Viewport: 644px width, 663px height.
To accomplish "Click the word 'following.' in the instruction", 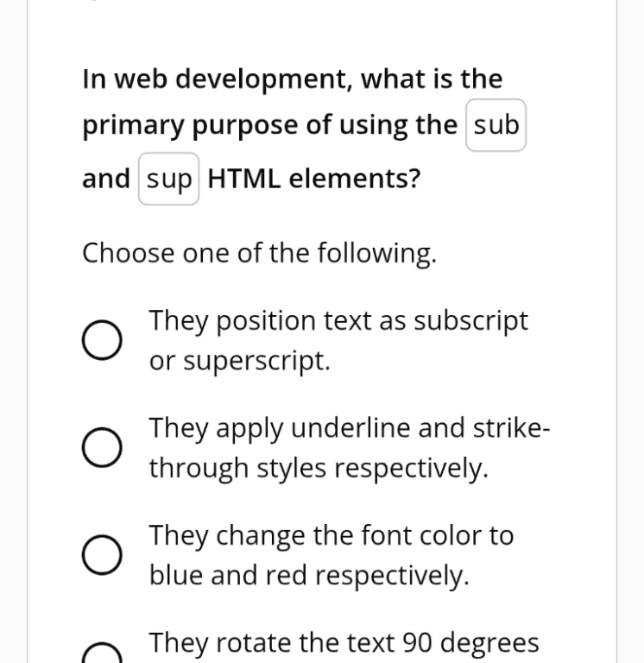I will [376, 254].
